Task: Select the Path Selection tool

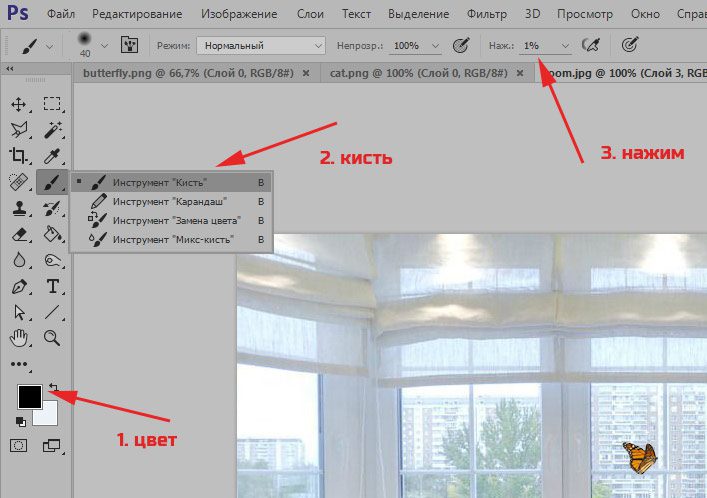Action: pos(18,312)
